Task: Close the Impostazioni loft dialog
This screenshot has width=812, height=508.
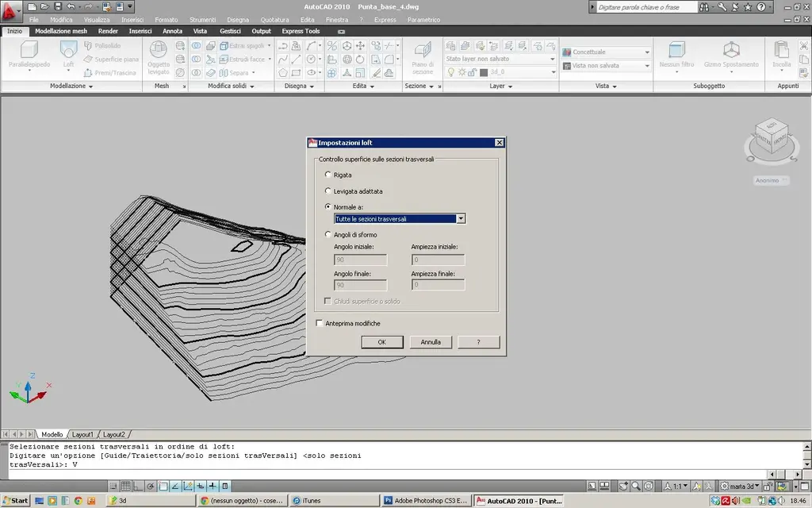Action: 500,143
